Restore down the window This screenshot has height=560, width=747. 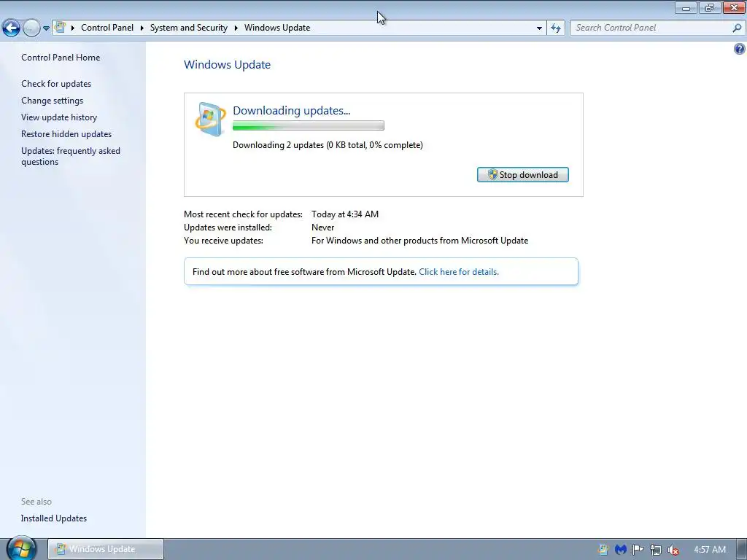tap(710, 7)
